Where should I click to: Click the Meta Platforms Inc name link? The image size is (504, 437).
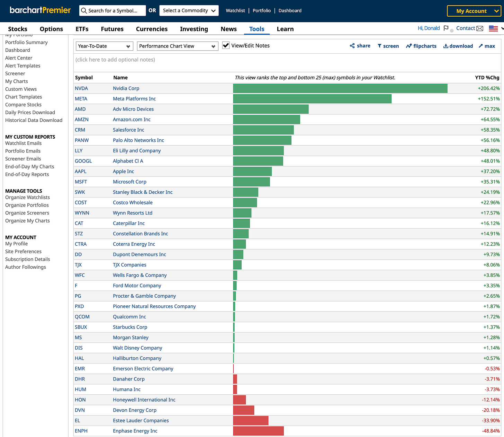134,99
